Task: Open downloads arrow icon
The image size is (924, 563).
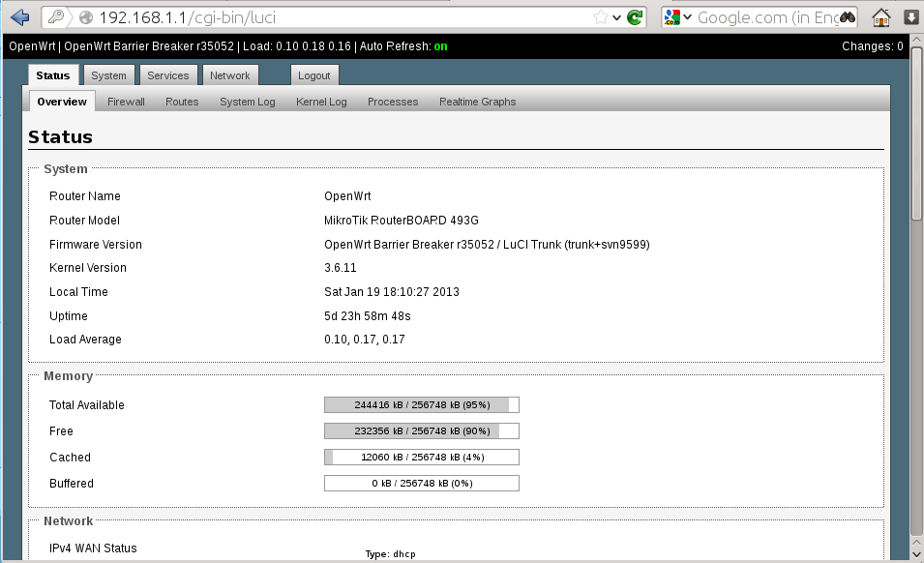Action: [911, 17]
